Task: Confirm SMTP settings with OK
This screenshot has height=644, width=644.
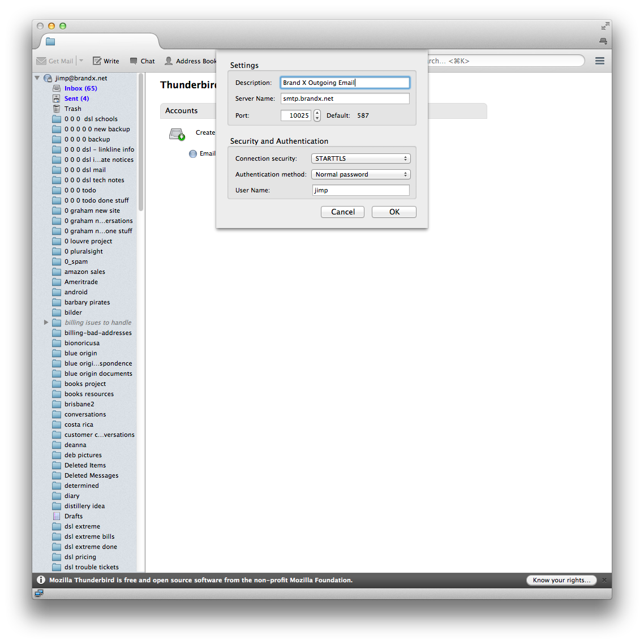Action: coord(394,212)
